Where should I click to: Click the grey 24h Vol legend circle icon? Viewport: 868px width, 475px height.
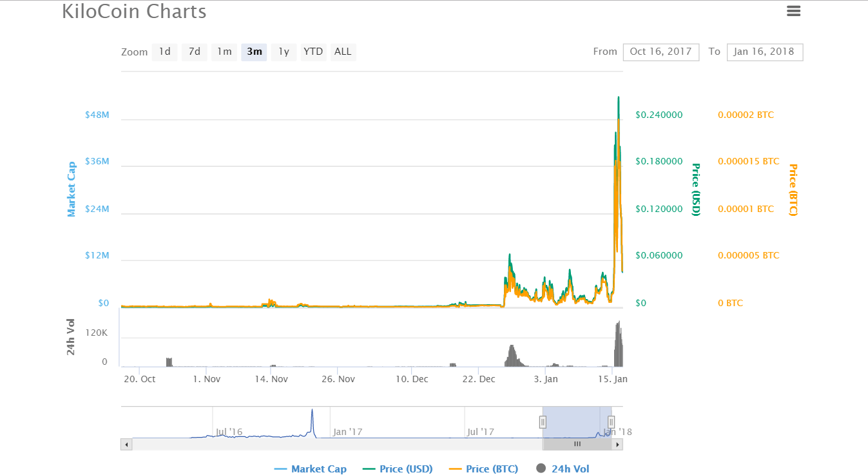[541, 469]
